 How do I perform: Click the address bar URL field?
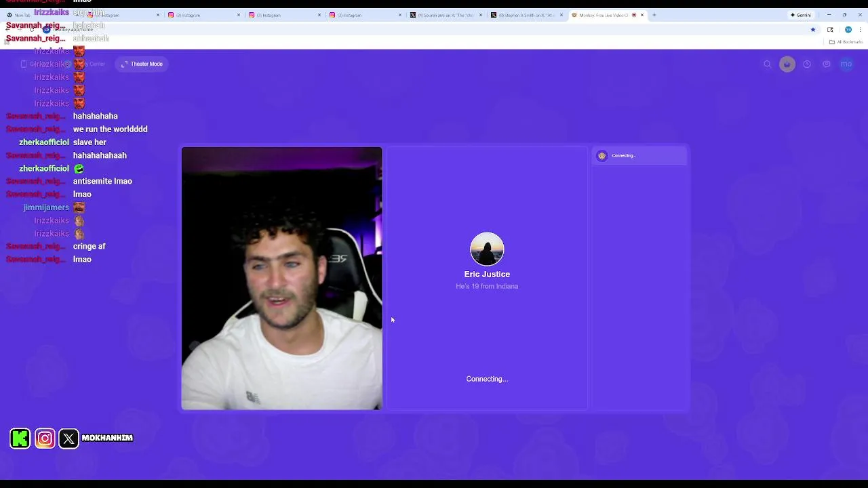pyautogui.click(x=427, y=30)
